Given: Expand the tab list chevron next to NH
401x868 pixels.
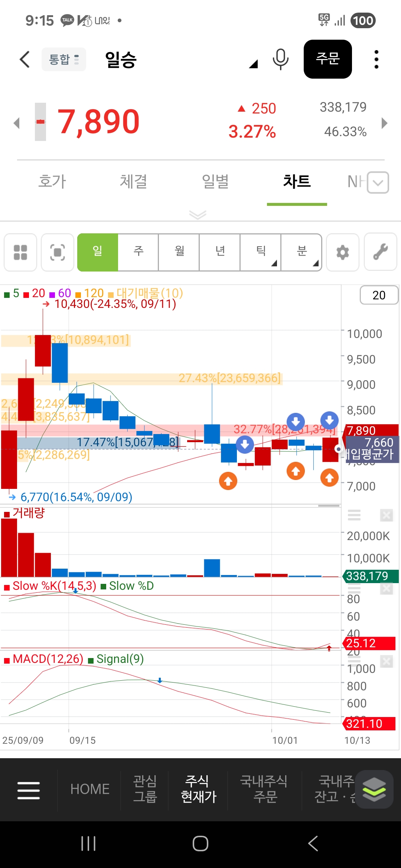Looking at the screenshot, I should pyautogui.click(x=378, y=183).
